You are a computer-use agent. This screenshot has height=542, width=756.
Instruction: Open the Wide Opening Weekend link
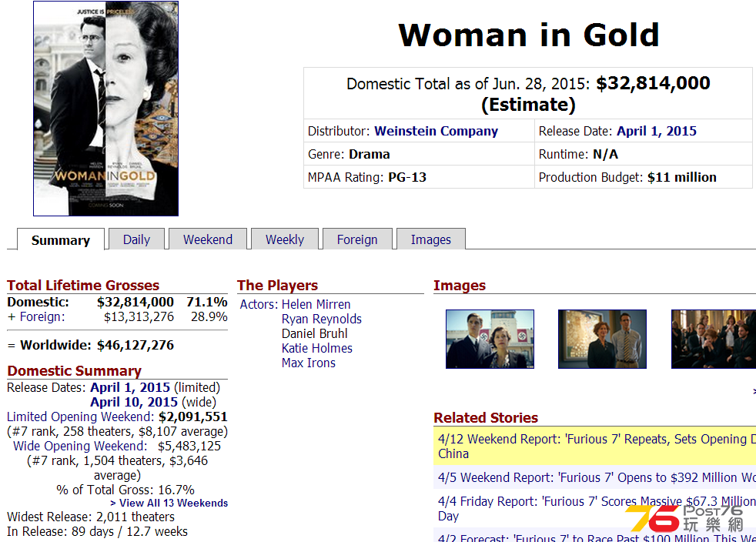pos(80,446)
